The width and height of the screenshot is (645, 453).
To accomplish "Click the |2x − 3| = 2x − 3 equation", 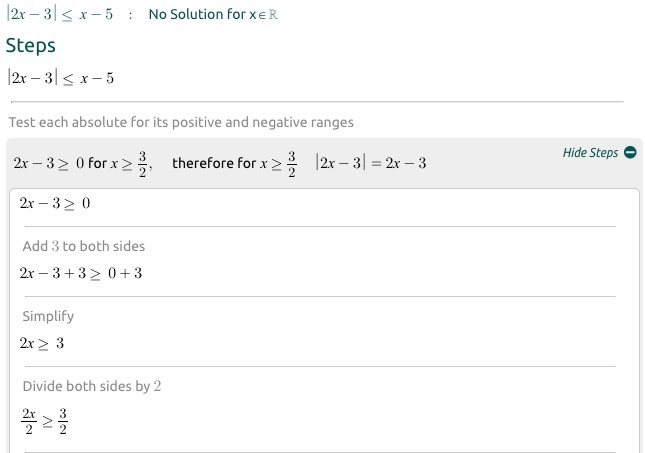I will pos(371,163).
